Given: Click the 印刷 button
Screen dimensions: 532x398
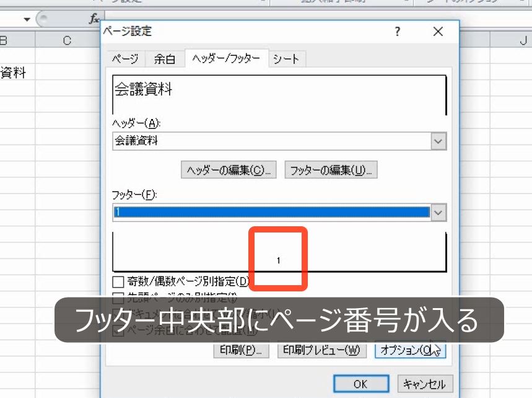Looking at the screenshot, I should (240, 350).
